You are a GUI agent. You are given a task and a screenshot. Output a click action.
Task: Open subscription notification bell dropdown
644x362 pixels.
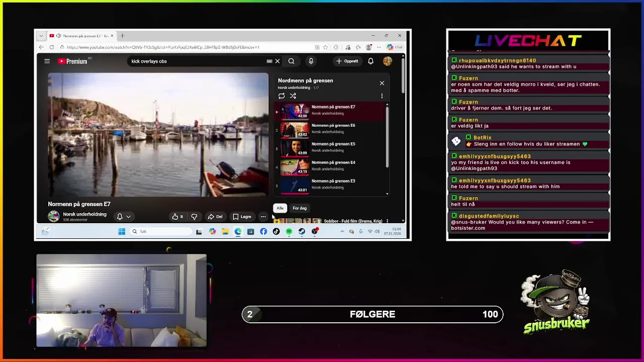[124, 217]
